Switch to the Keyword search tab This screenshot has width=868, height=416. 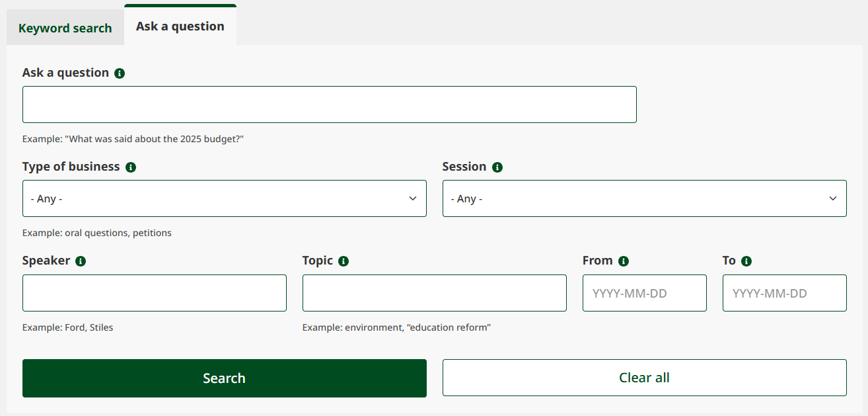65,28
